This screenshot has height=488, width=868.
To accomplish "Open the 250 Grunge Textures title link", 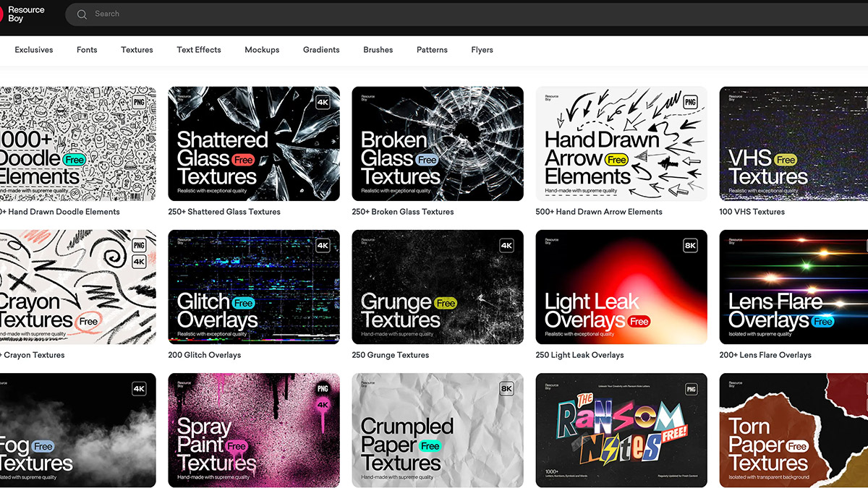I will click(391, 355).
